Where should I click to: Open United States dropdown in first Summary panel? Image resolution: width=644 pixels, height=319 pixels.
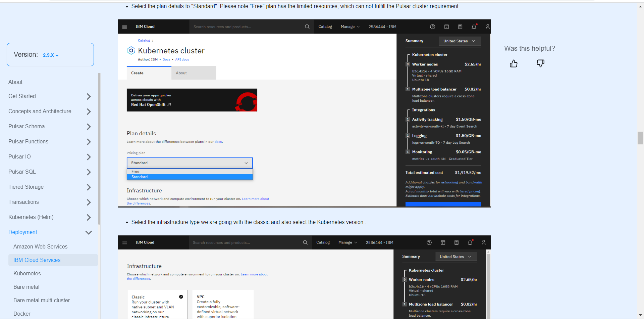(x=460, y=41)
